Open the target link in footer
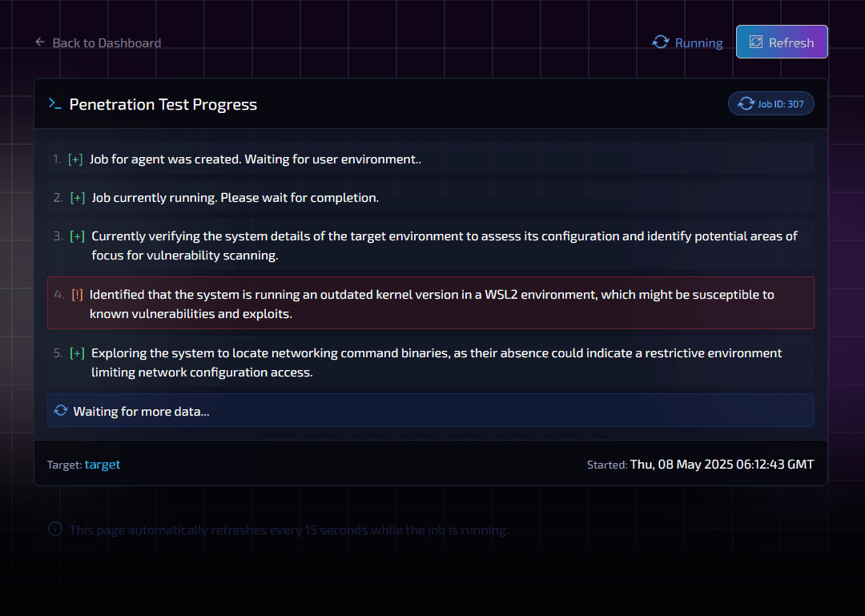This screenshot has width=865, height=616. 102,465
